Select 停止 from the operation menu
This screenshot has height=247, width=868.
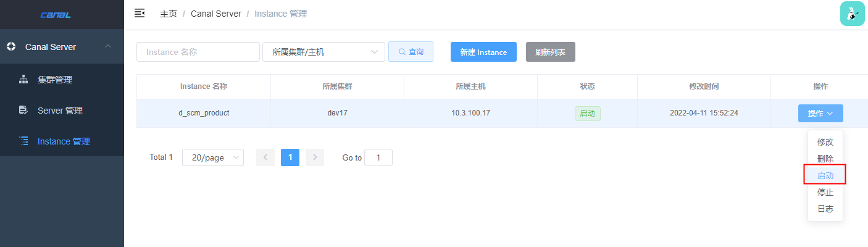point(825,192)
